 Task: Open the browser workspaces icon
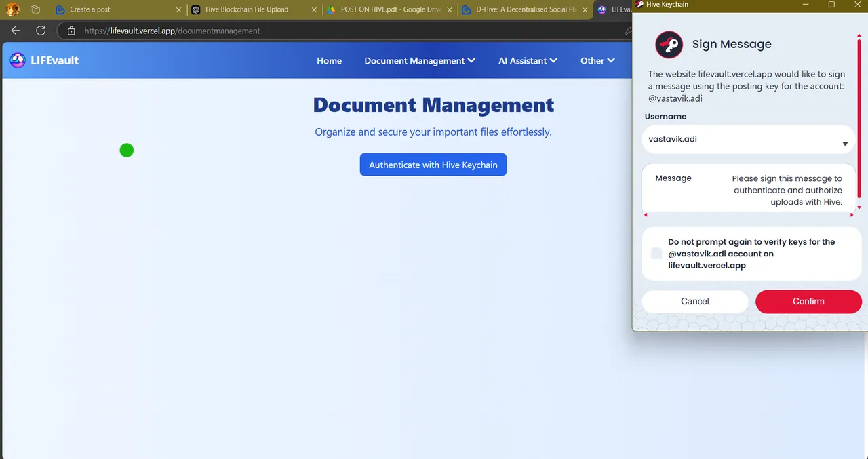pyautogui.click(x=35, y=9)
